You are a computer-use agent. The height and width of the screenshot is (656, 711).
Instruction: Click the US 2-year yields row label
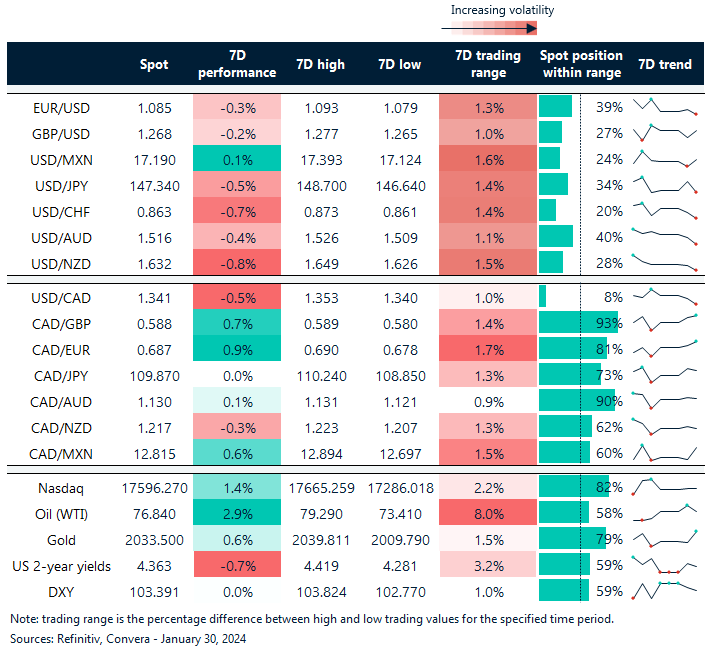tap(63, 565)
